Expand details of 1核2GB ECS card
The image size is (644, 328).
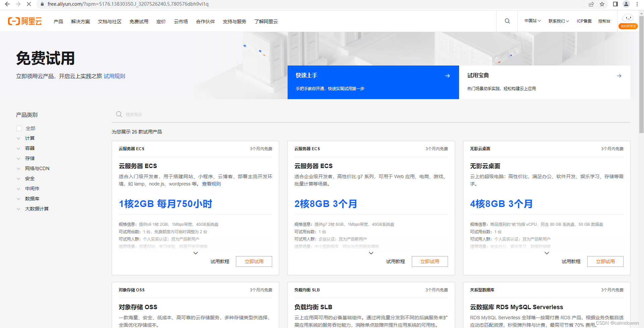(x=196, y=253)
